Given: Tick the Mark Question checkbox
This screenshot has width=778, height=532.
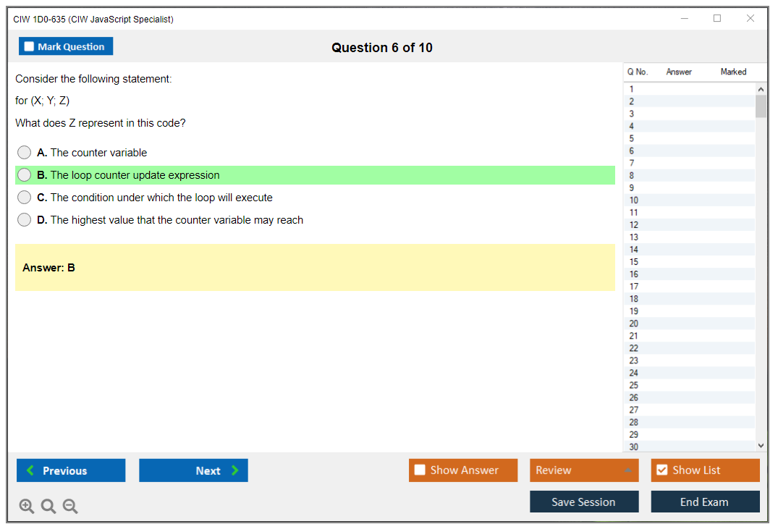Looking at the screenshot, I should pos(30,47).
